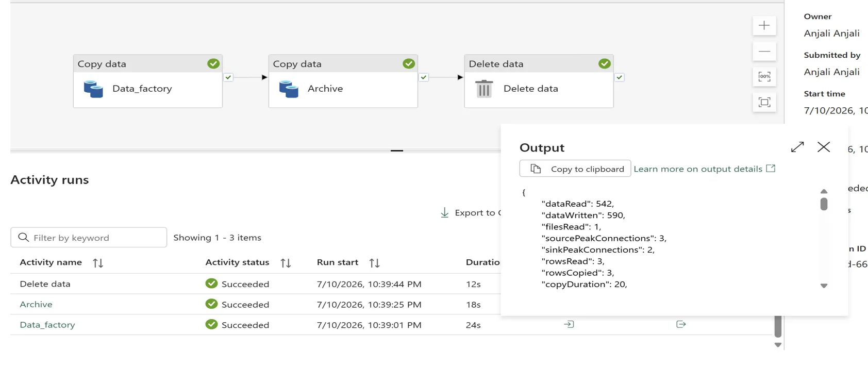Click "Showing 1 - 3 items" text
868x366 pixels.
point(217,238)
